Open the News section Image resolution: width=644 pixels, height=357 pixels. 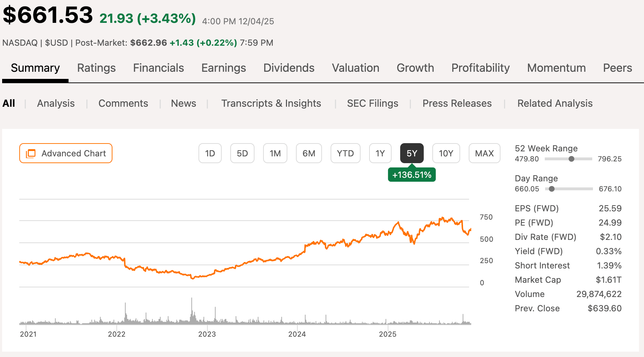point(183,103)
